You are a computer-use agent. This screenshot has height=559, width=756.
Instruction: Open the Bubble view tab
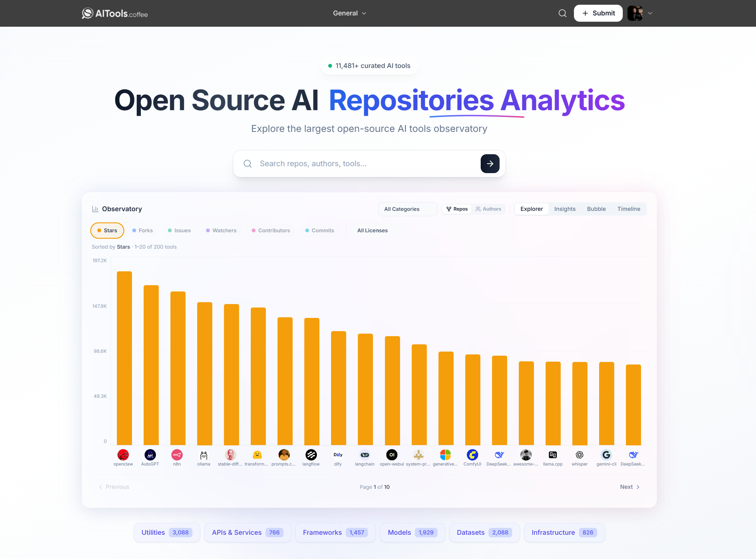(596, 209)
